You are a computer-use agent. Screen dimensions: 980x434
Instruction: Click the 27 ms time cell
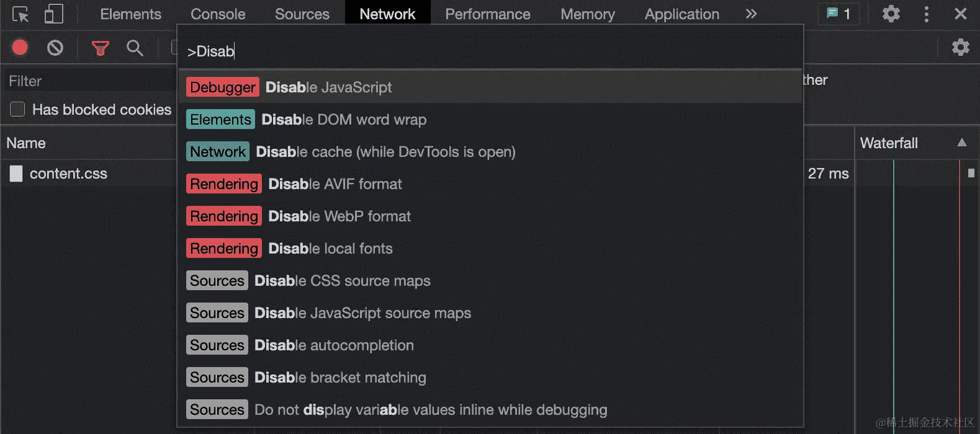pyautogui.click(x=828, y=174)
